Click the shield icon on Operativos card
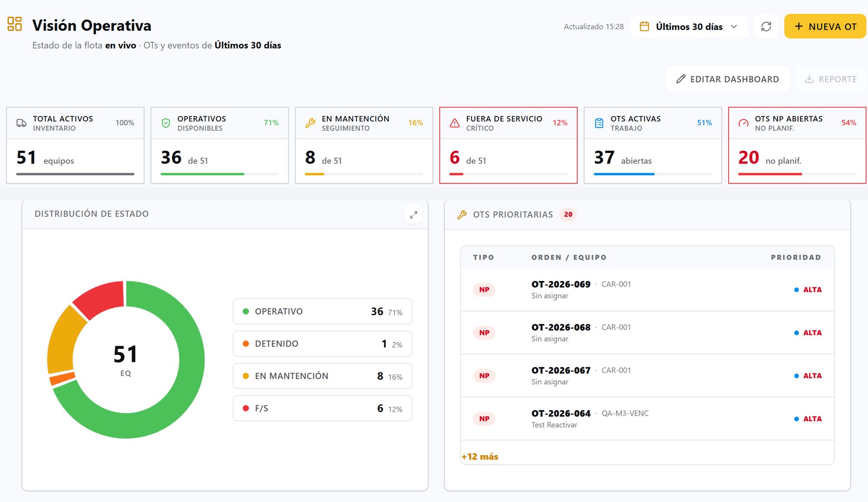 [166, 123]
